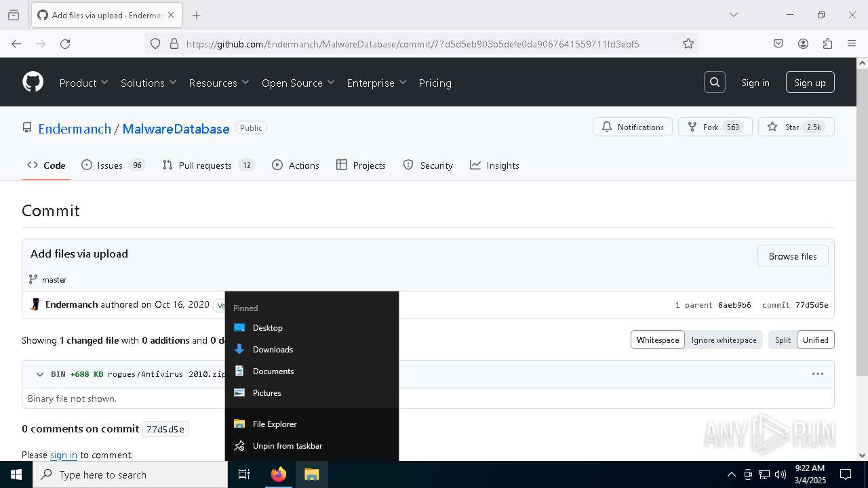Reload the page with the refresh icon
Viewport: 868px width, 488px height.
pos(65,43)
